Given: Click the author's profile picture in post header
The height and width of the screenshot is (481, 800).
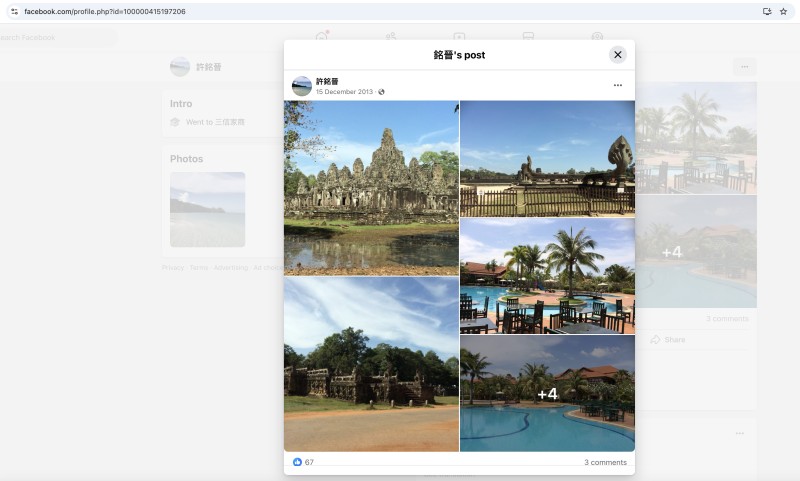Looking at the screenshot, I should click(x=301, y=86).
